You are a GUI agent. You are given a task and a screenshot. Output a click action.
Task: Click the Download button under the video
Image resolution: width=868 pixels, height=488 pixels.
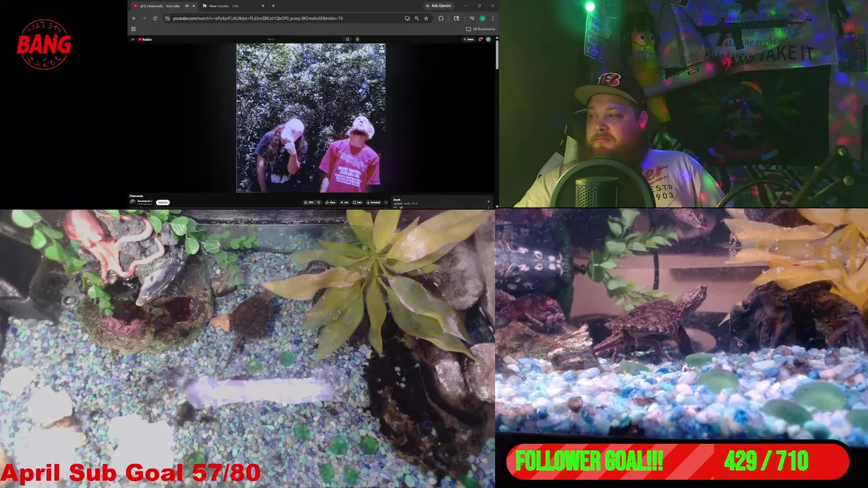(x=374, y=202)
